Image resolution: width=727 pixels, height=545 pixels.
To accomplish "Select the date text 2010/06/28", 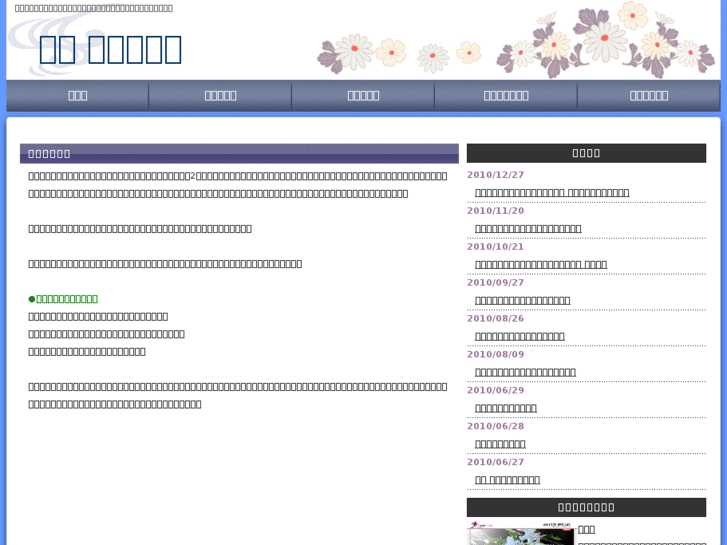I will 495,426.
